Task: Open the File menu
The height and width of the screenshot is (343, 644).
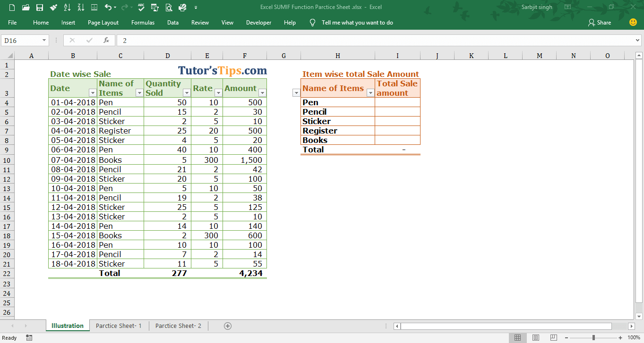Action: click(12, 23)
